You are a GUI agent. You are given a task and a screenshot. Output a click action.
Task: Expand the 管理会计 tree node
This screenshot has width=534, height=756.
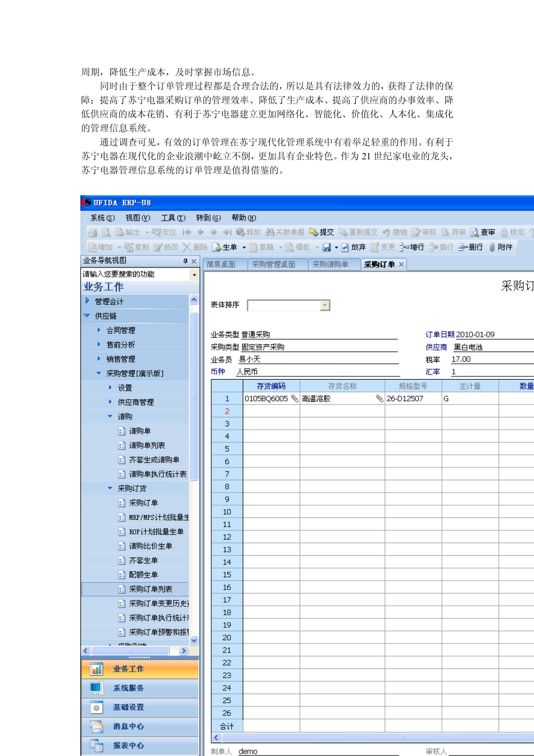pos(87,301)
